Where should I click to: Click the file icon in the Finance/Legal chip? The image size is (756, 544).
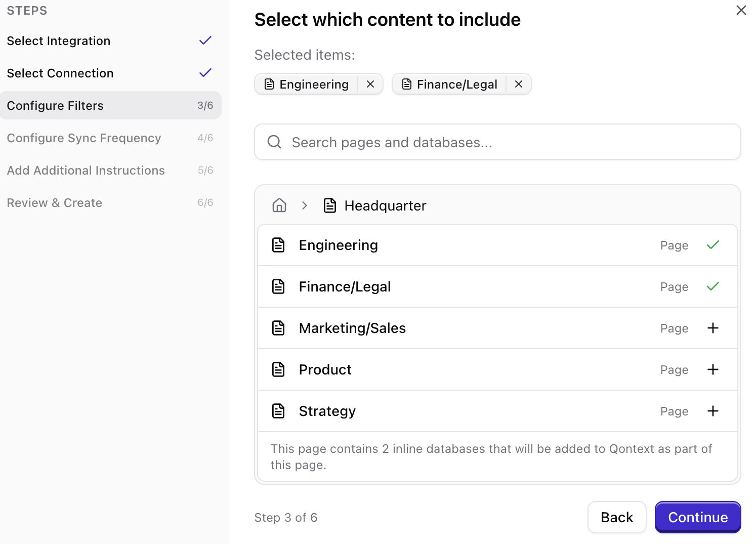[x=406, y=84]
